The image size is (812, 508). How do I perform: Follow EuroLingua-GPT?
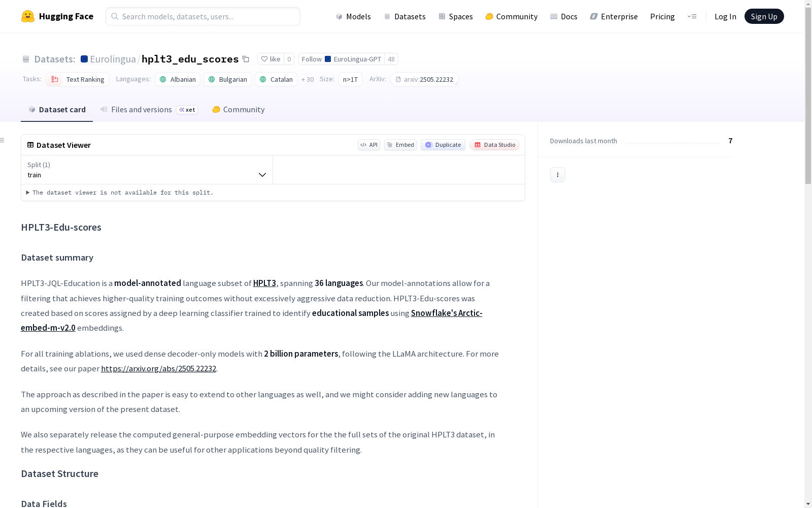pos(342,59)
